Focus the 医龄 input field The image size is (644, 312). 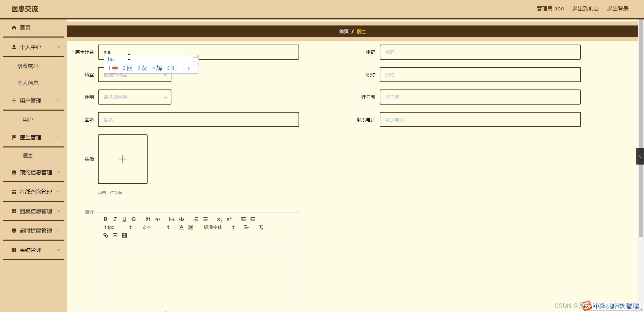[x=198, y=120]
